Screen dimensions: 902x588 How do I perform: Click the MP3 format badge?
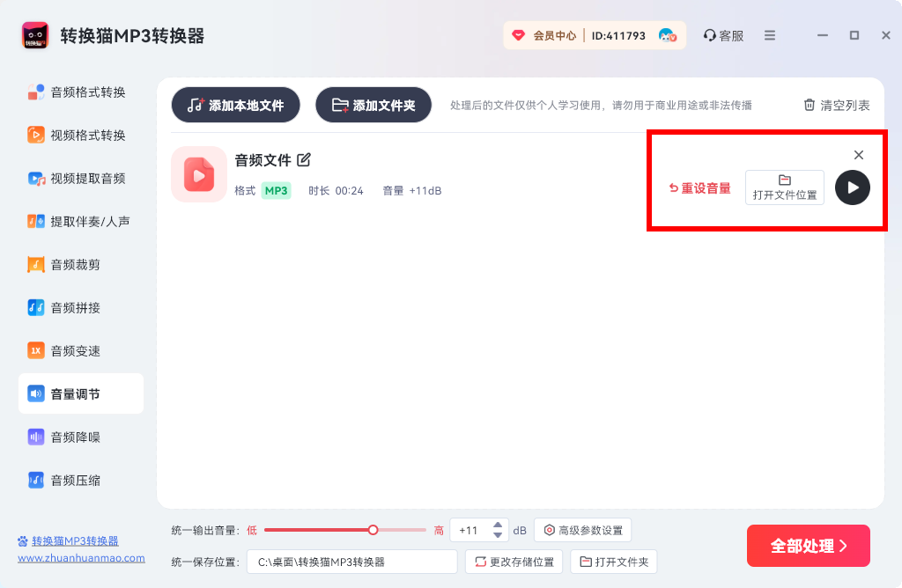pyautogui.click(x=276, y=191)
